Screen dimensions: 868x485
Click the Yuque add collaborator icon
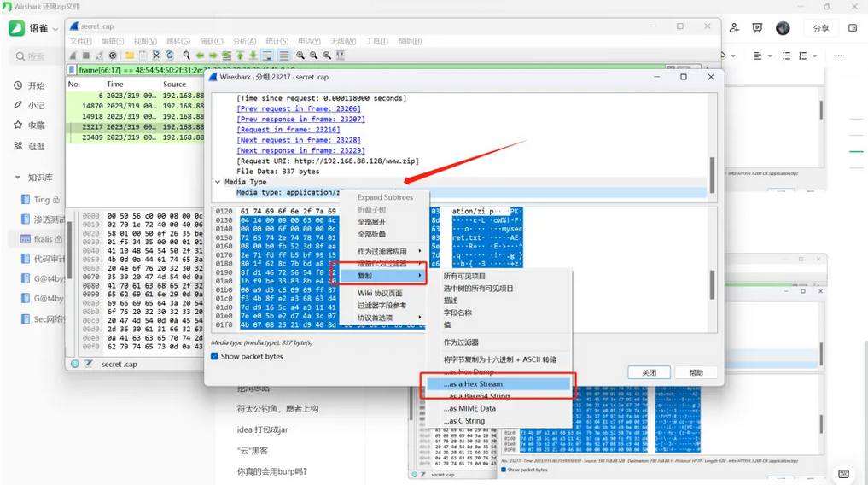click(734, 27)
